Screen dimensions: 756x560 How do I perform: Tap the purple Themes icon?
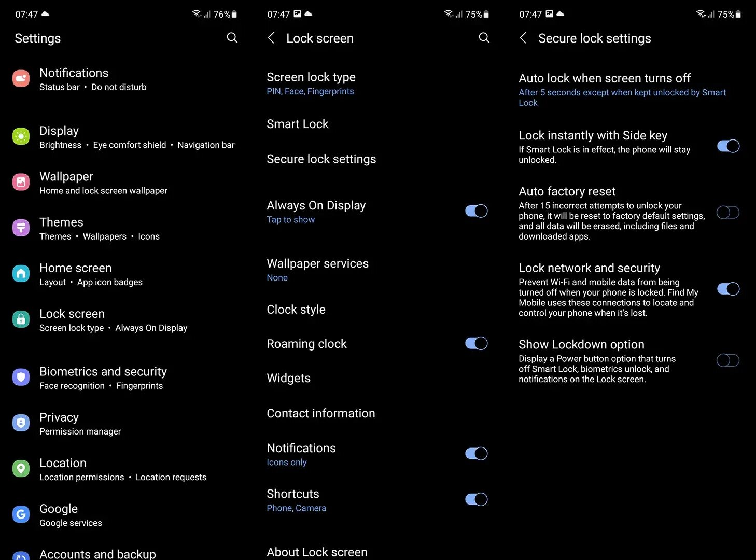(21, 228)
